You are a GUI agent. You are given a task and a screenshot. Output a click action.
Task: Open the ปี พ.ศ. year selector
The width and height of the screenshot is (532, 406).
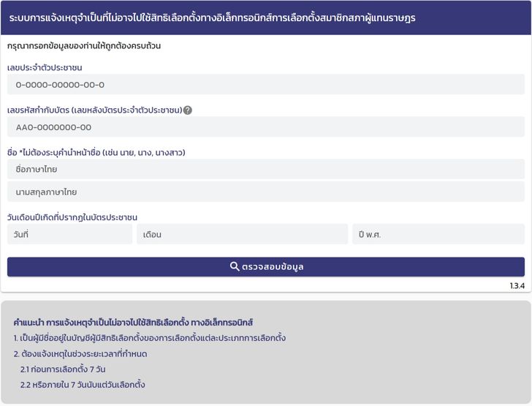438,235
